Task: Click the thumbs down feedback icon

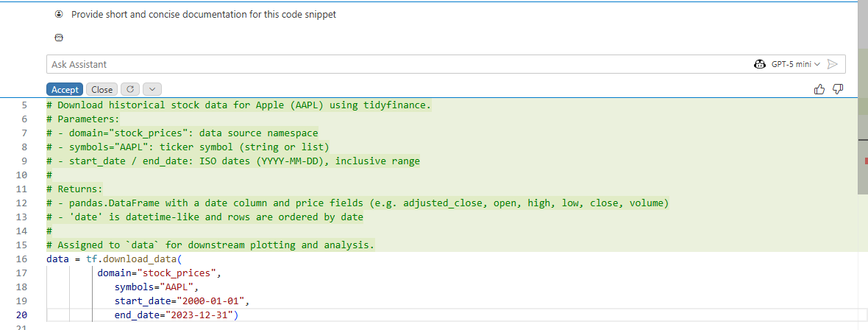Action: tap(838, 89)
